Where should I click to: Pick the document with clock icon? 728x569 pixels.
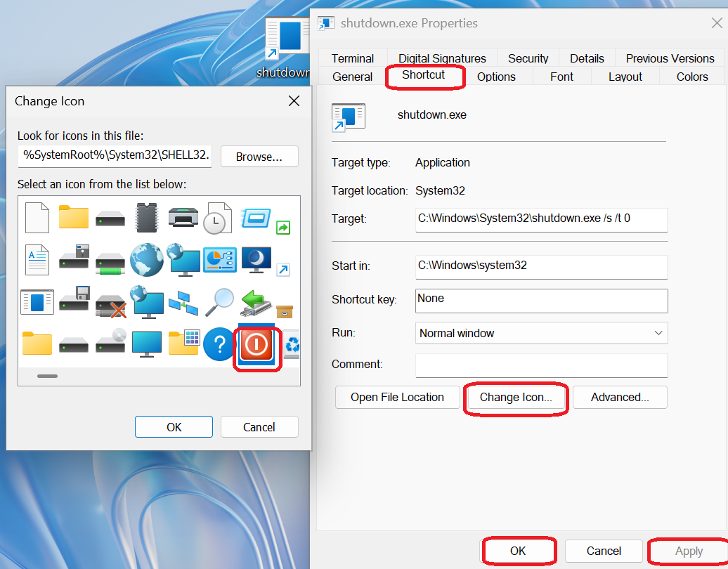[x=217, y=218]
